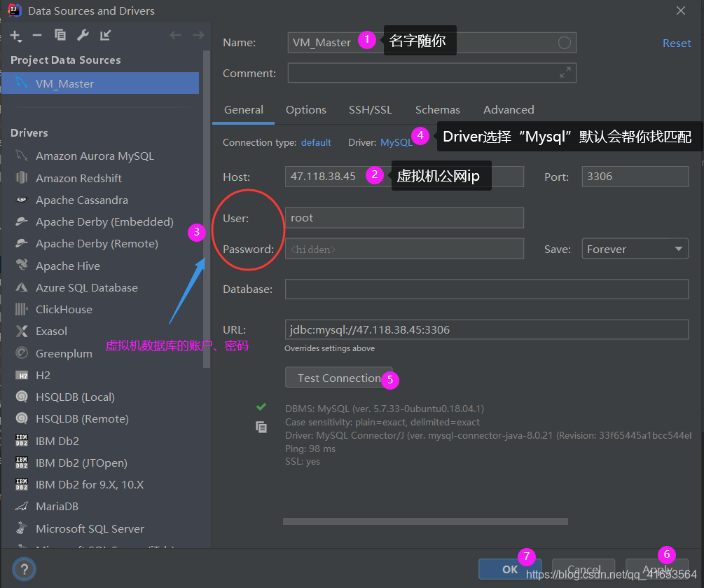Click the Cancel button
The image size is (704, 588).
point(584,569)
